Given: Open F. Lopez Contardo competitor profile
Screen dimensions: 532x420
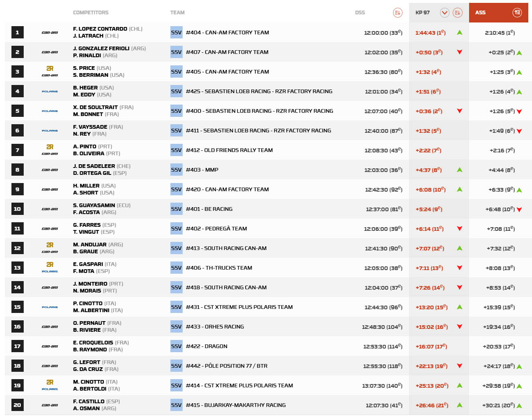Looking at the screenshot, I should (x=100, y=29).
